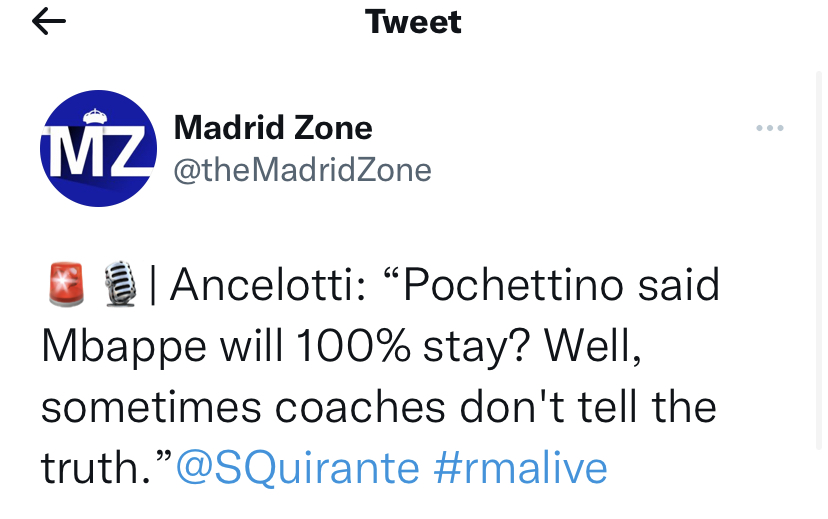This screenshot has height=519, width=828.
Task: Open the Madrid Zone display name
Action: pyautogui.click(x=273, y=128)
